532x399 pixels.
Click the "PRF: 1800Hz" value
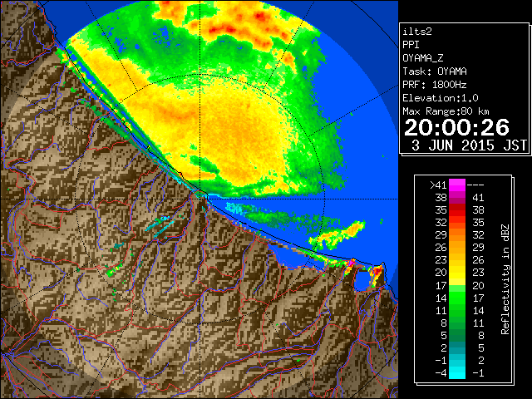[x=434, y=85]
